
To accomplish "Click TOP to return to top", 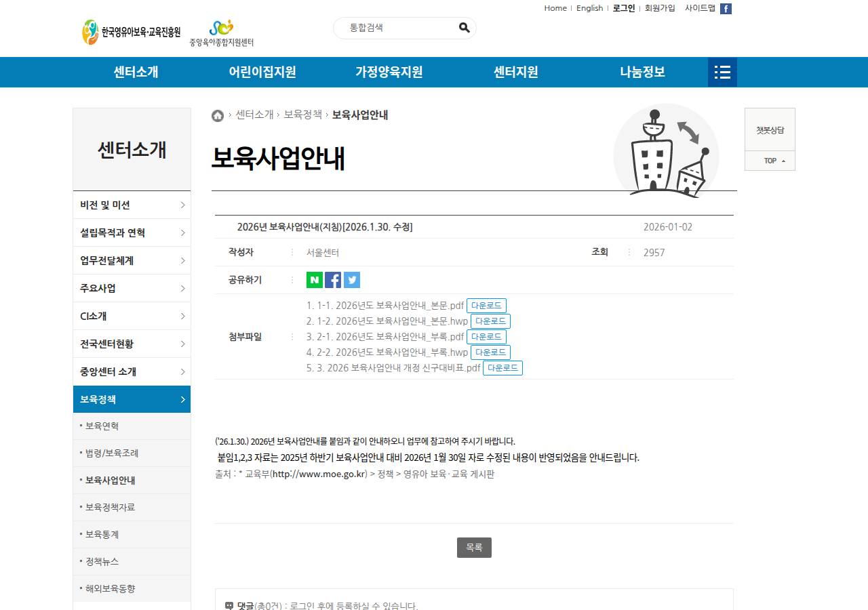I will click(770, 161).
